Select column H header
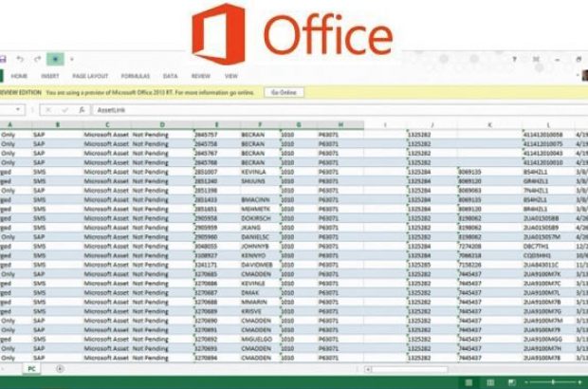This screenshot has width=588, height=389. [x=340, y=124]
